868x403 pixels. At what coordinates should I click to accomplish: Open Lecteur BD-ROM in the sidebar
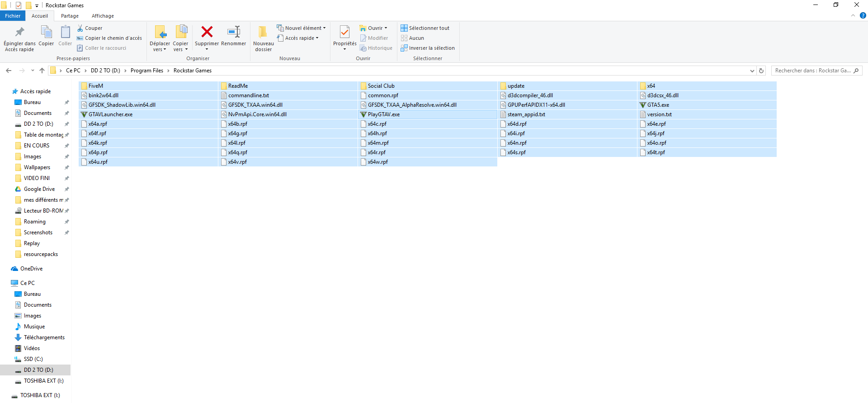(43, 211)
